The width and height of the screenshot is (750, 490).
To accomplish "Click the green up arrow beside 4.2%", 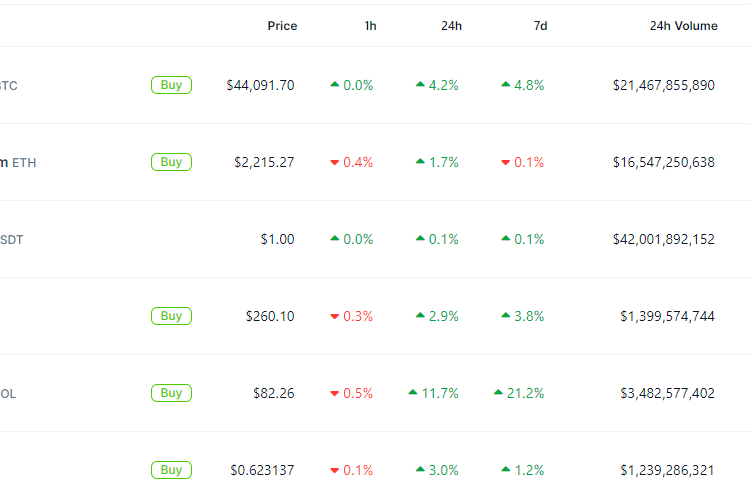I will [x=420, y=85].
